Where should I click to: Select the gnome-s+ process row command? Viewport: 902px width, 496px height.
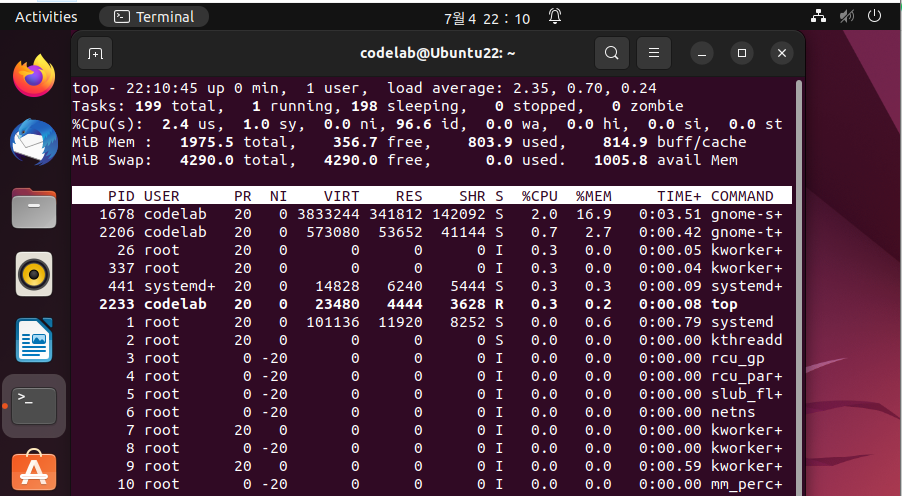[747, 215]
